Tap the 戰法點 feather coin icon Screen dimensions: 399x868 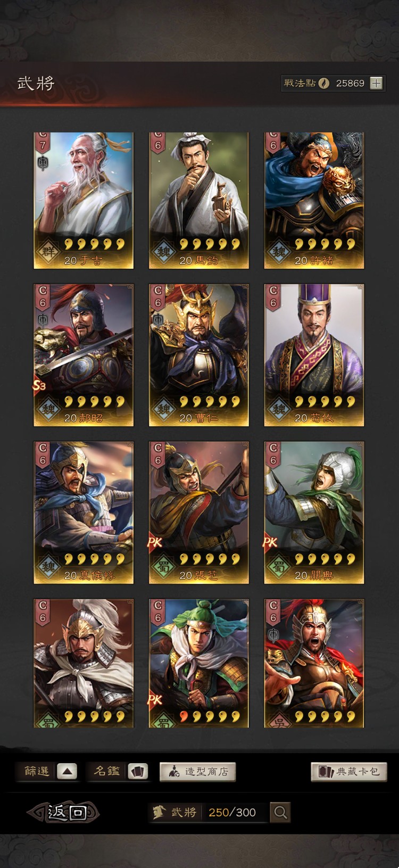(x=324, y=83)
